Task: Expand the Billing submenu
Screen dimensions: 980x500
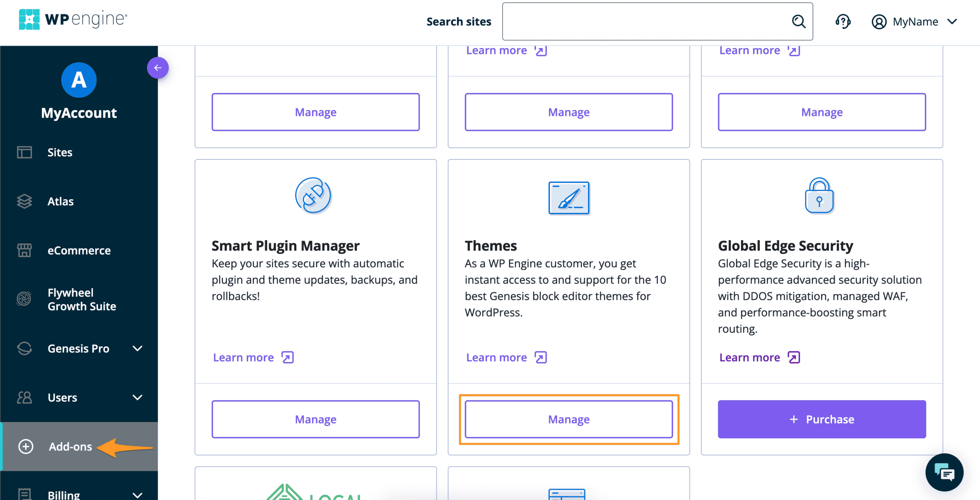Action: pyautogui.click(x=137, y=495)
